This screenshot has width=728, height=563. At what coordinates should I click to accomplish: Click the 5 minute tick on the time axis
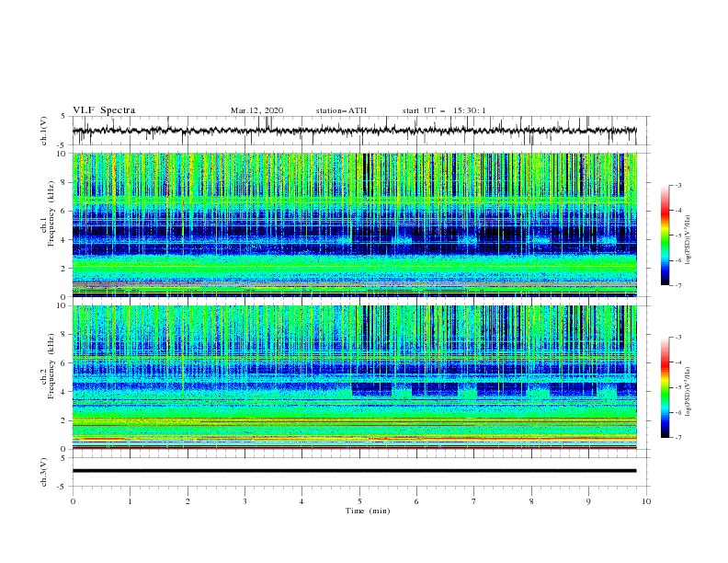(x=359, y=501)
